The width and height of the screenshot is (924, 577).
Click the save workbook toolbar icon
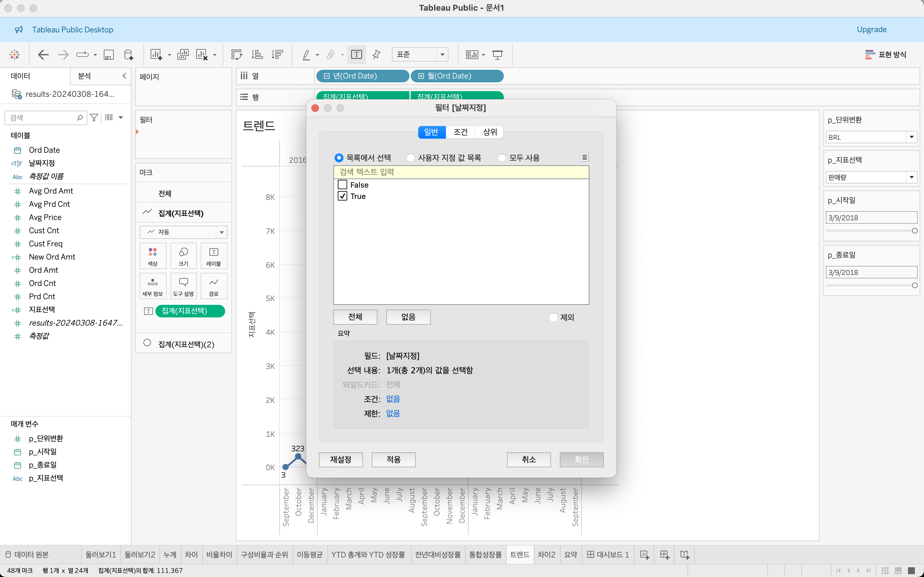click(x=109, y=55)
